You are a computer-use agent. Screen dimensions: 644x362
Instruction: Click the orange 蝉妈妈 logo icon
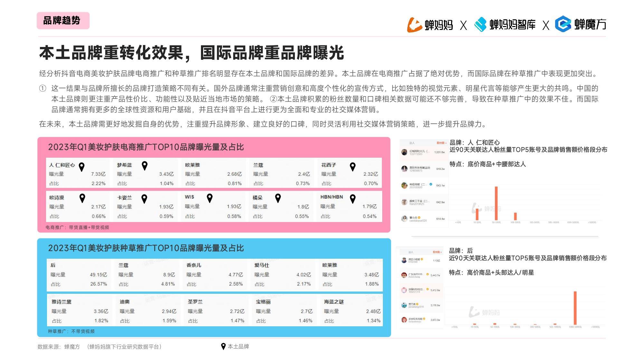point(414,25)
